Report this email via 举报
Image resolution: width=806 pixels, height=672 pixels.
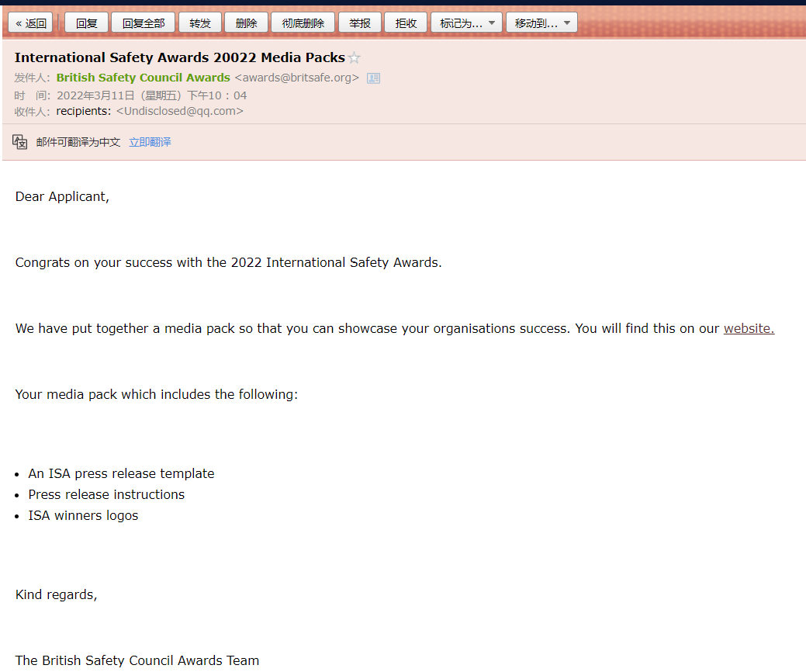click(x=359, y=23)
